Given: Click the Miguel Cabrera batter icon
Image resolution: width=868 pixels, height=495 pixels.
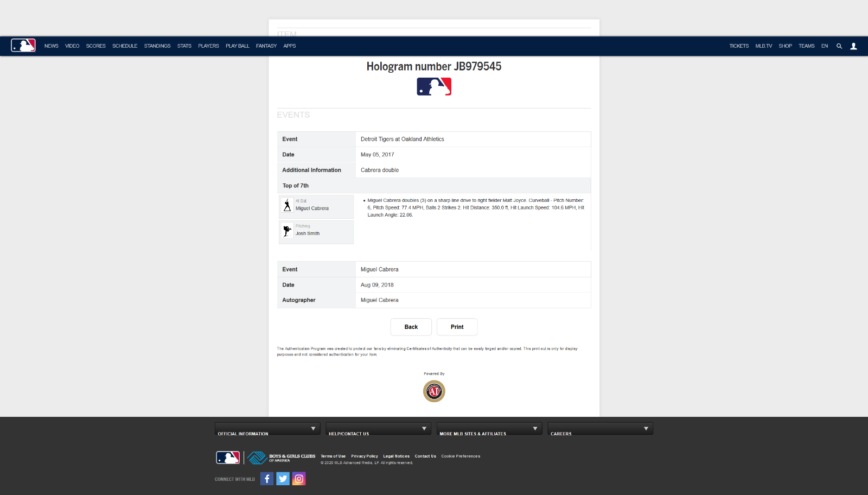Looking at the screenshot, I should coord(288,205).
